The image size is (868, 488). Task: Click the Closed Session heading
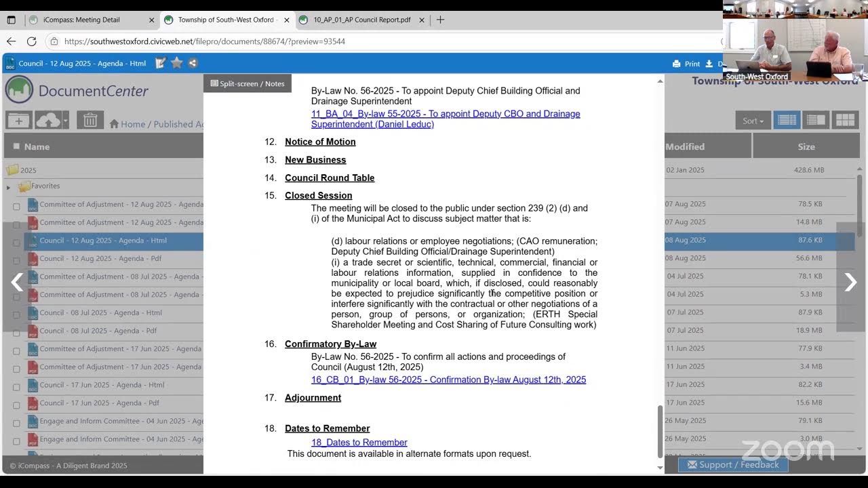(x=318, y=195)
